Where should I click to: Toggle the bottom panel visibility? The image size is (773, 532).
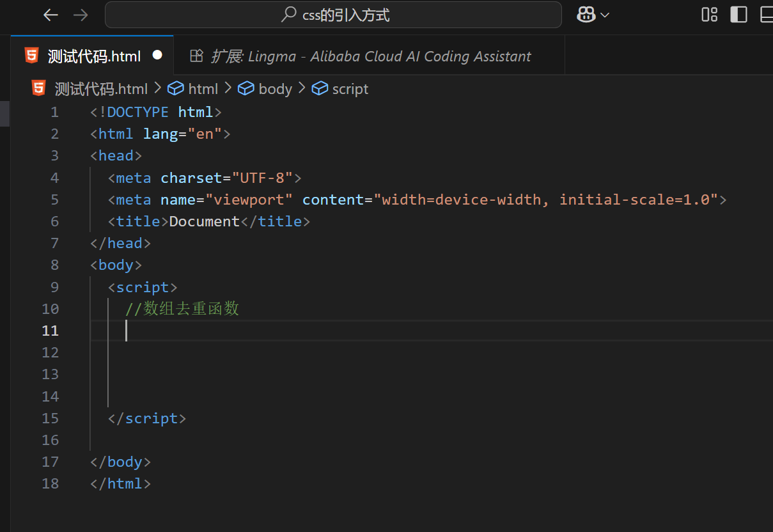[x=766, y=15]
